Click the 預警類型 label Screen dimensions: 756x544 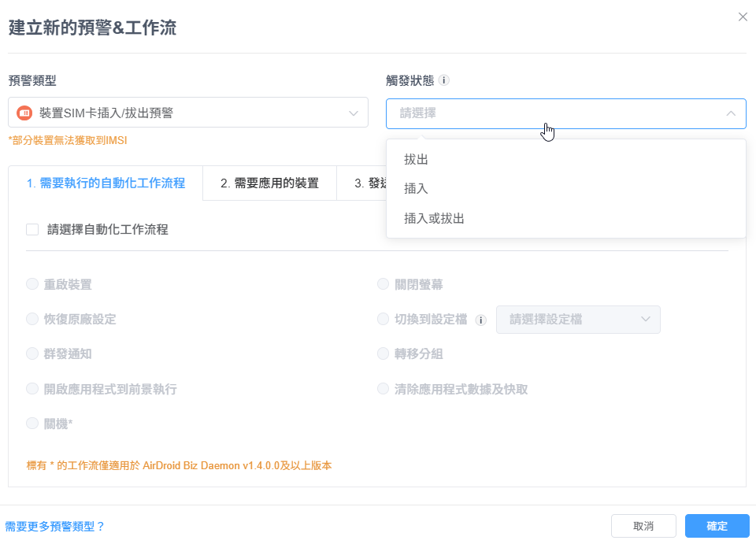tap(32, 80)
